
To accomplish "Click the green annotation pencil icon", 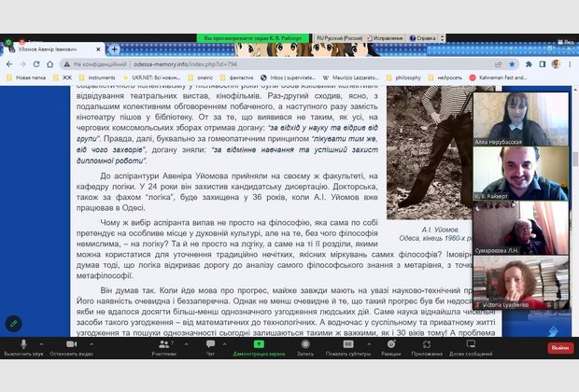I will point(14,324).
